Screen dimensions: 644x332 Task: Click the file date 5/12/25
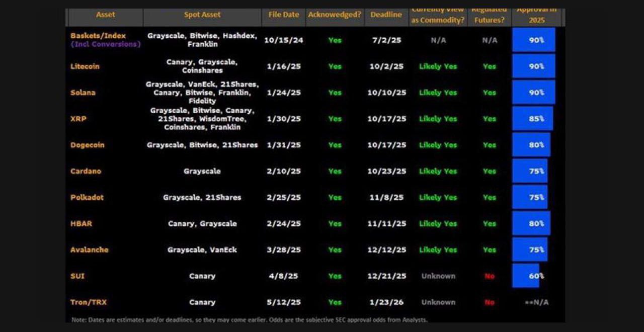[x=284, y=302]
